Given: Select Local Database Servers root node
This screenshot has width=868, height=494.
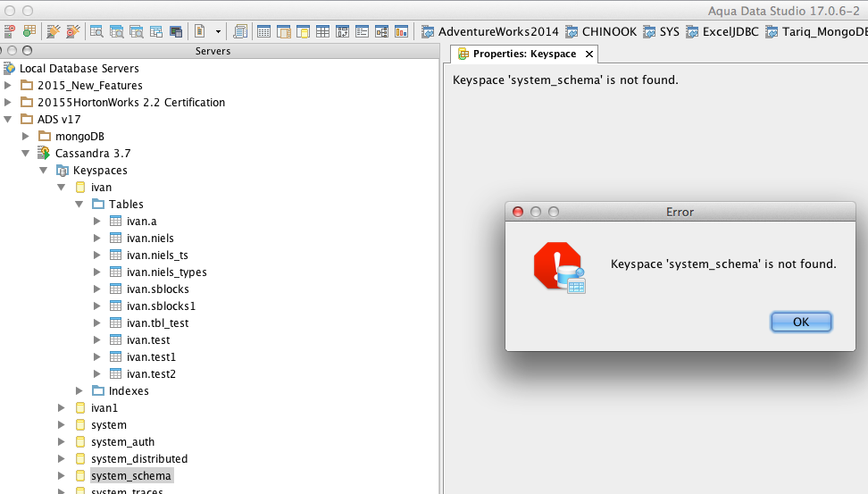Looking at the screenshot, I should (79, 69).
